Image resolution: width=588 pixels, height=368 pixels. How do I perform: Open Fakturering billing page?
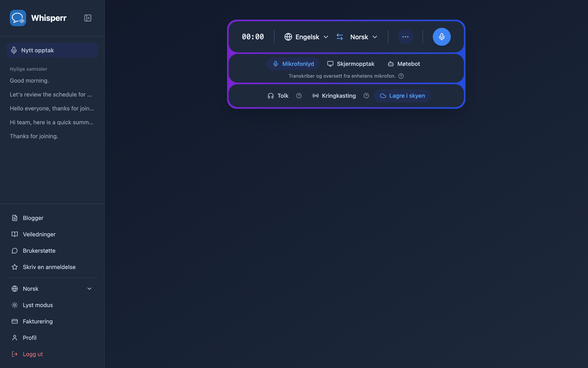[52, 321]
